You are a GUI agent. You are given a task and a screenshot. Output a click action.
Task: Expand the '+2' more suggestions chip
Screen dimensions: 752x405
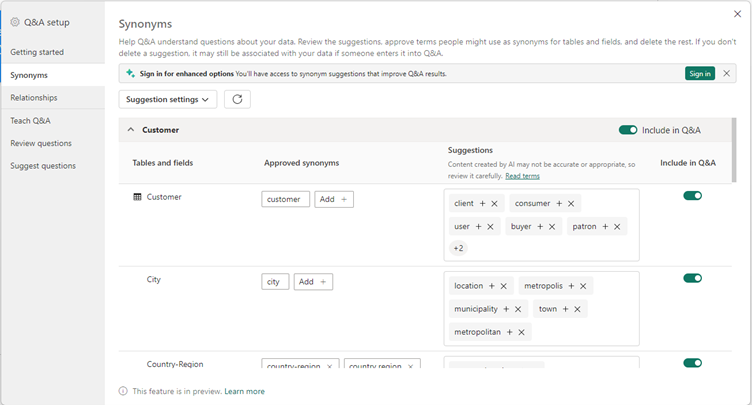pos(458,248)
